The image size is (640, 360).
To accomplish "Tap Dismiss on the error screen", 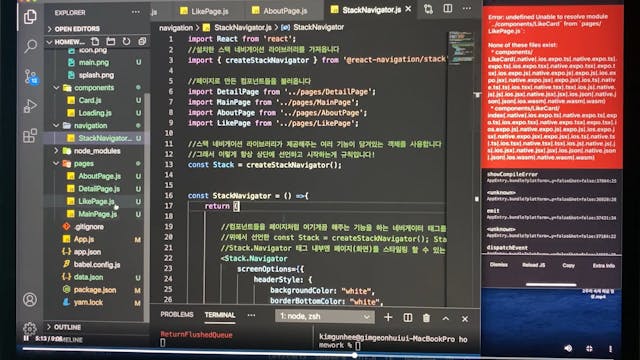I will point(499,265).
